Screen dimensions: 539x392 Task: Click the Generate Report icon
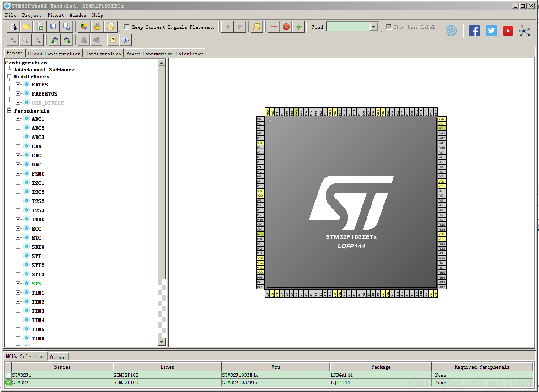click(x=84, y=27)
